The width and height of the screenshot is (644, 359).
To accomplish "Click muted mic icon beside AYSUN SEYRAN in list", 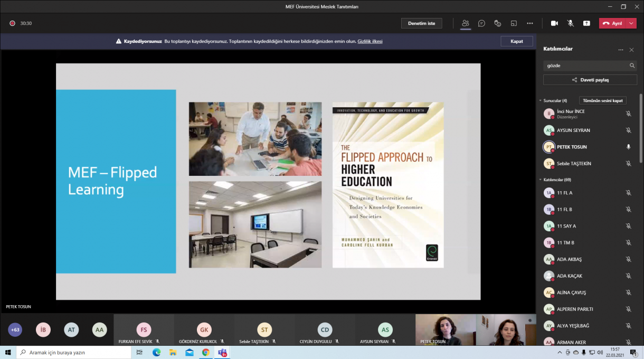I will pyautogui.click(x=628, y=130).
